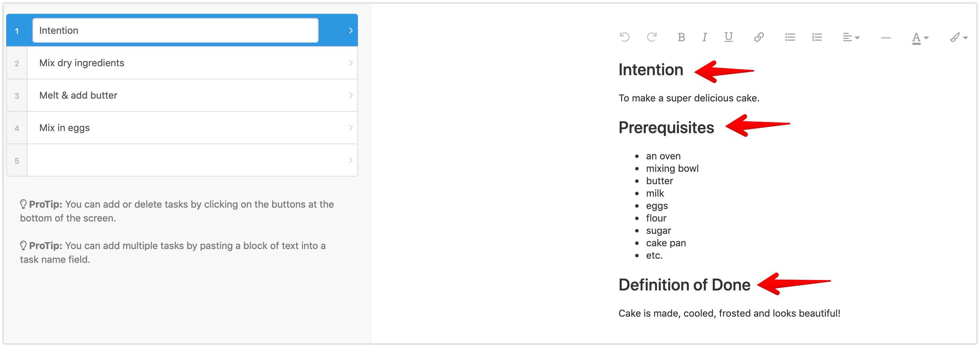Click the empty task row five
Image resolution: width=980 pixels, height=347 pixels.
183,160
